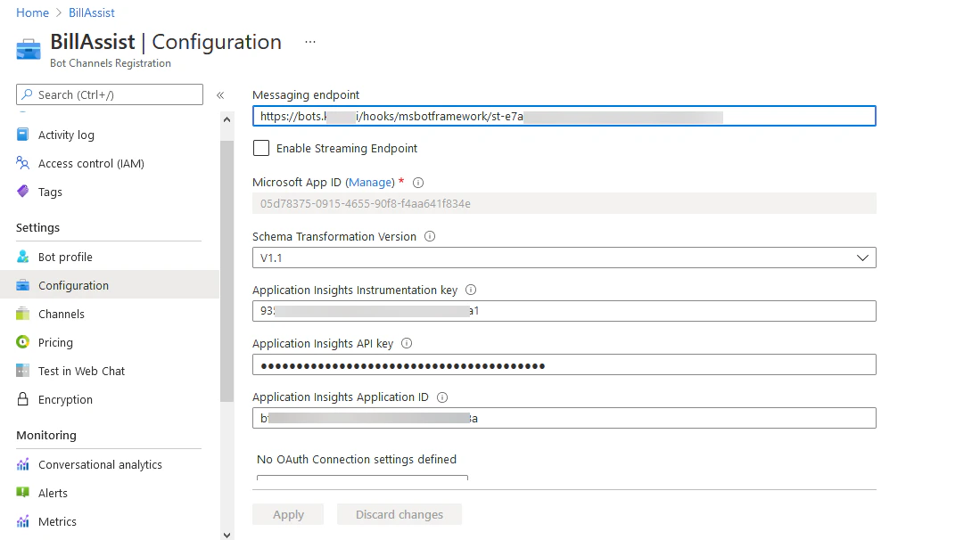Click the green Pricing icon
This screenshot has width=980, height=540.
(x=22, y=342)
